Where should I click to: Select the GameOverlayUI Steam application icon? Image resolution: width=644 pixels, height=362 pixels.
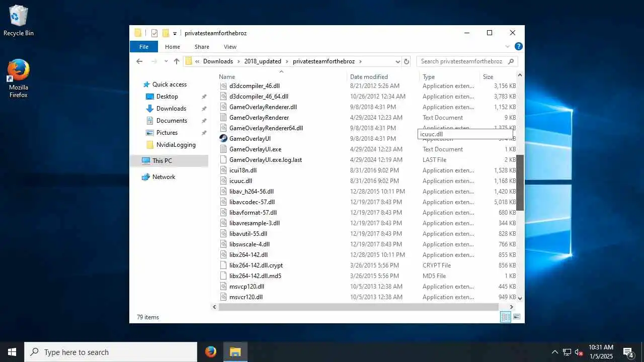[x=223, y=139]
